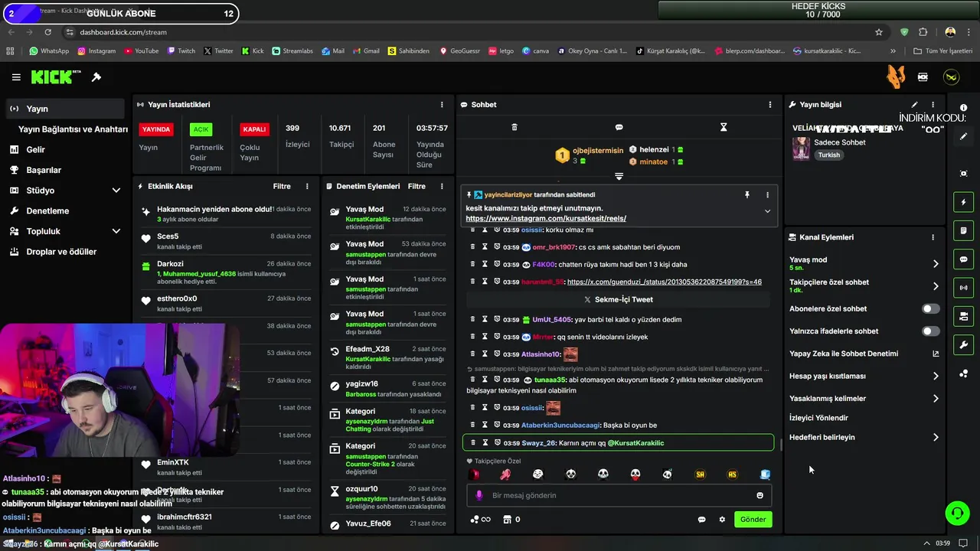Open Streamlabs bookmark in bookmarks bar
This screenshot has width=980, height=551.
point(292,51)
